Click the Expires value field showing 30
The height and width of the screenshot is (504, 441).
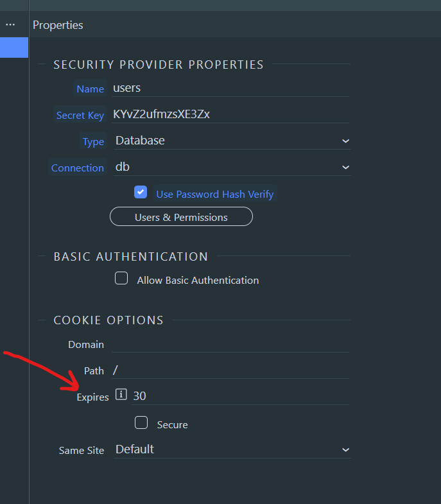(x=241, y=396)
